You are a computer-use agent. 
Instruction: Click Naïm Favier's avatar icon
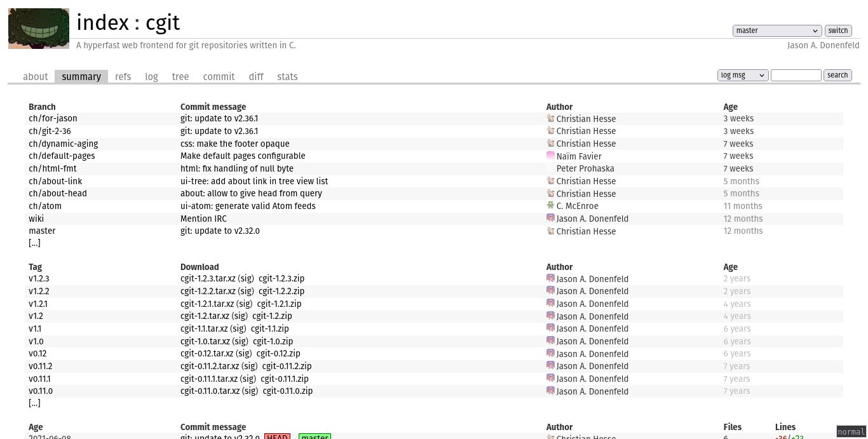[x=551, y=156]
